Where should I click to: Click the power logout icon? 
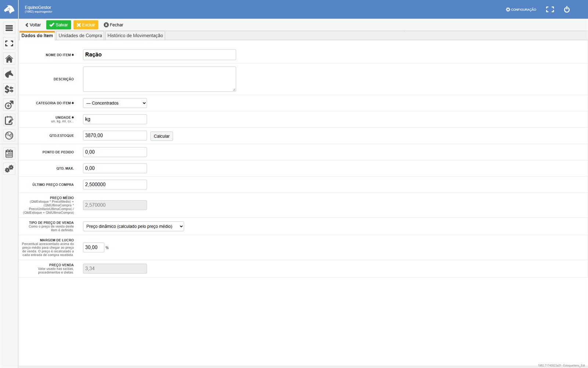tap(567, 10)
